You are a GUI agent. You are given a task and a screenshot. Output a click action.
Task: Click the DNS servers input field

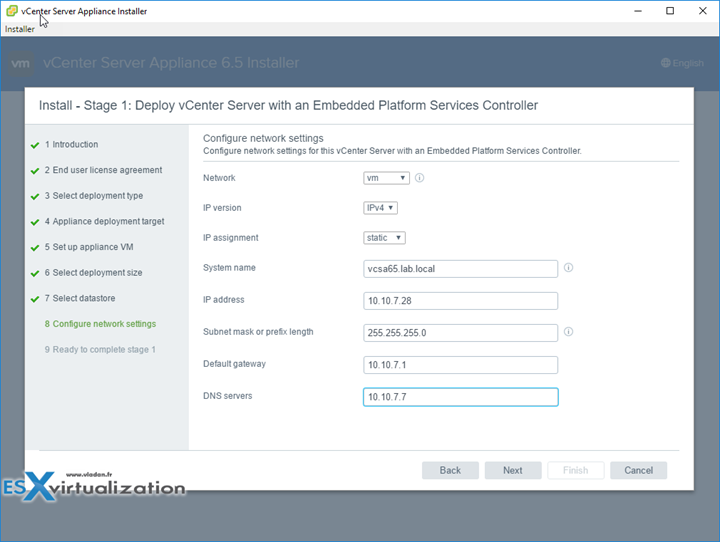(x=461, y=397)
